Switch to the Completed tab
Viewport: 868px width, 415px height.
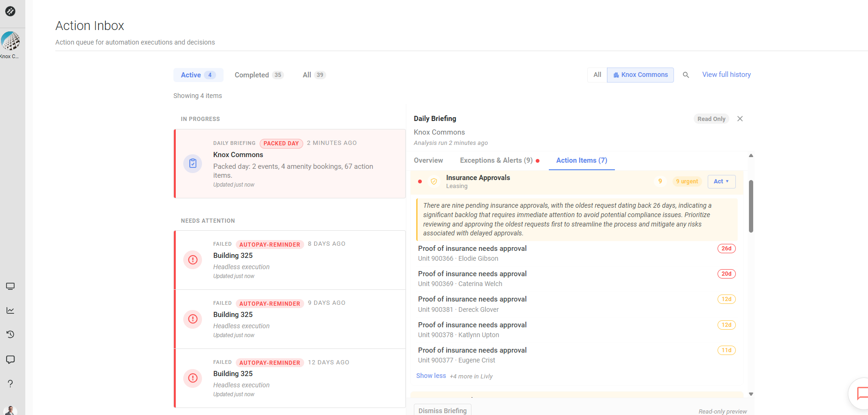pos(259,75)
